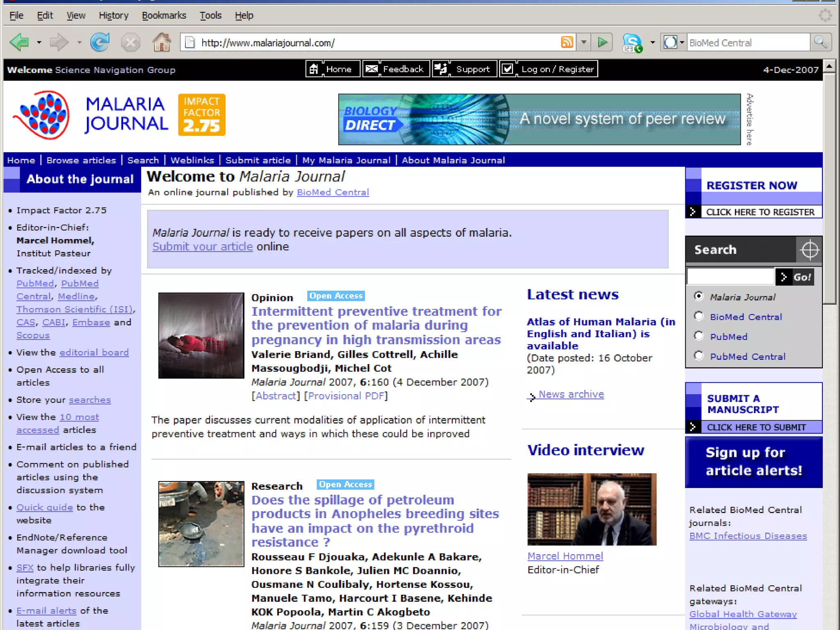Image resolution: width=840 pixels, height=630 pixels.
Task: Open the search engine selector dropdown
Action: [x=682, y=42]
